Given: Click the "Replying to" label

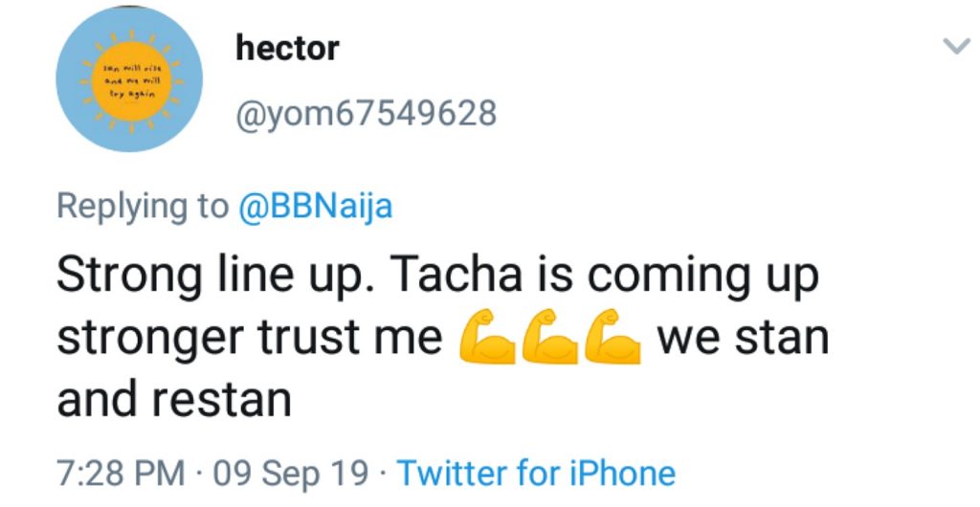Looking at the screenshot, I should pyautogui.click(x=143, y=205).
